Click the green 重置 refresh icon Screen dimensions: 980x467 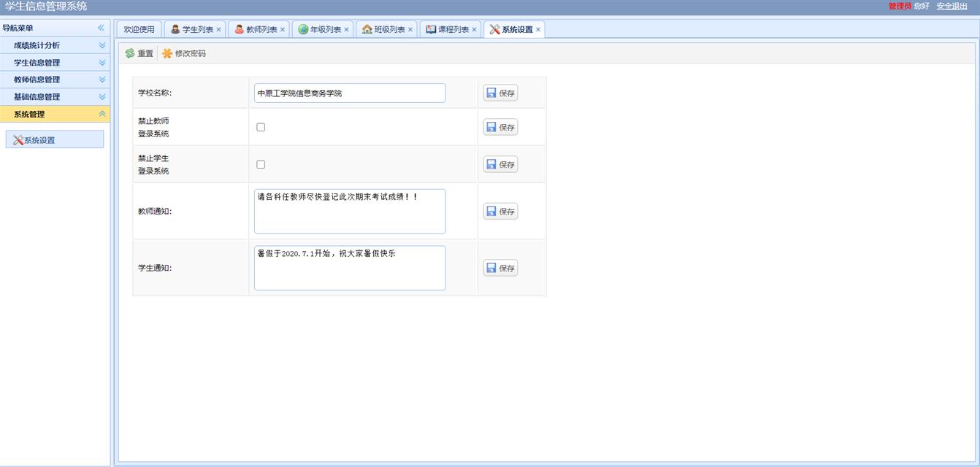pyautogui.click(x=130, y=53)
